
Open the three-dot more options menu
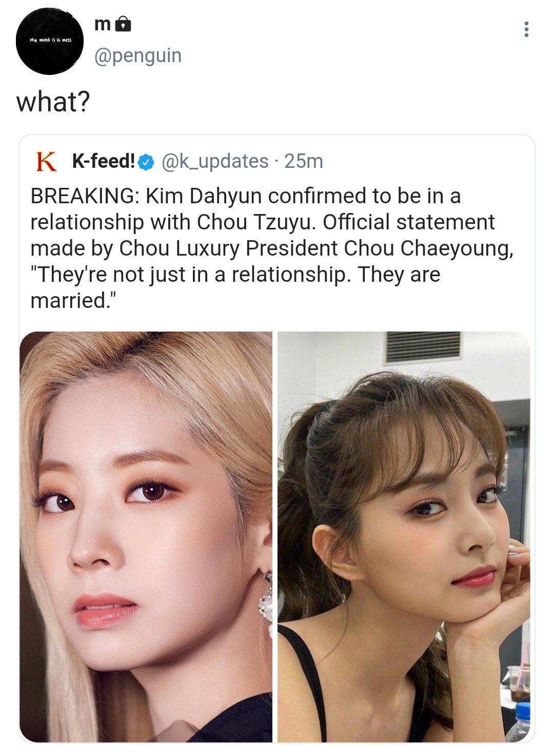tap(526, 29)
